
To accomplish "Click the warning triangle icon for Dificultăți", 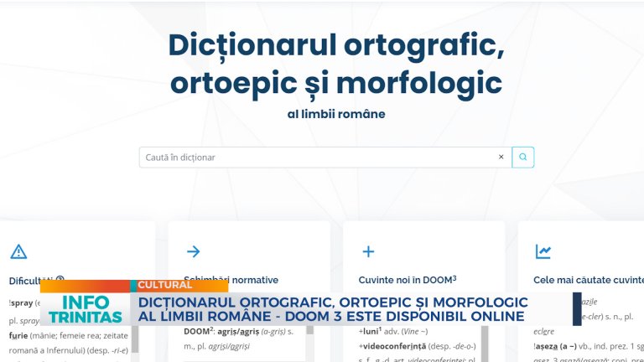I will 18,251.
